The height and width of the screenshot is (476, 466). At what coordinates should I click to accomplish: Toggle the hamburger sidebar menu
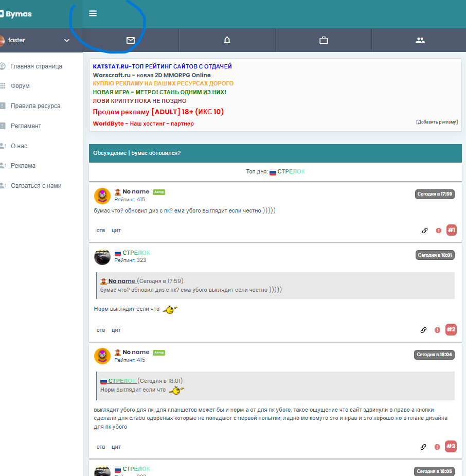click(x=93, y=13)
